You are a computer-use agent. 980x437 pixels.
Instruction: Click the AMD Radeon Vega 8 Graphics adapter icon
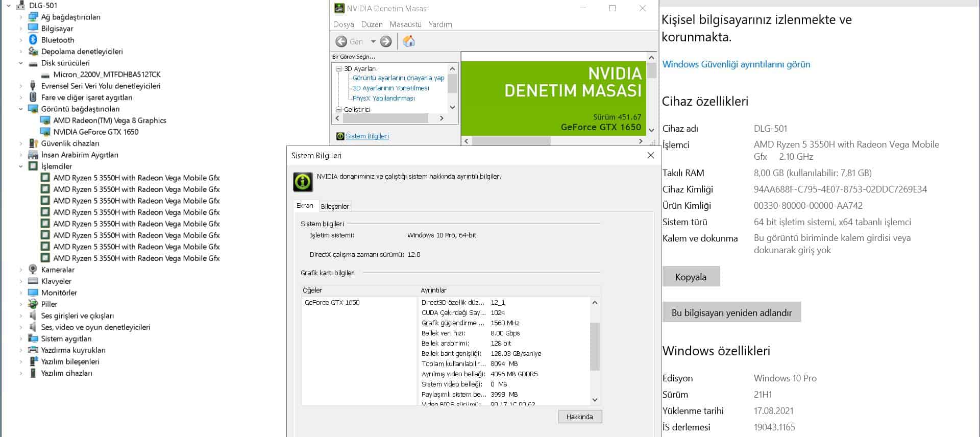(45, 120)
